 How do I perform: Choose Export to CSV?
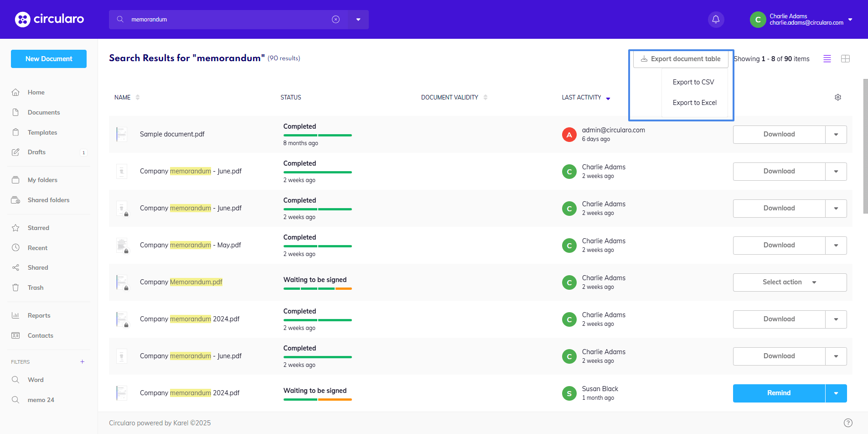pos(693,82)
